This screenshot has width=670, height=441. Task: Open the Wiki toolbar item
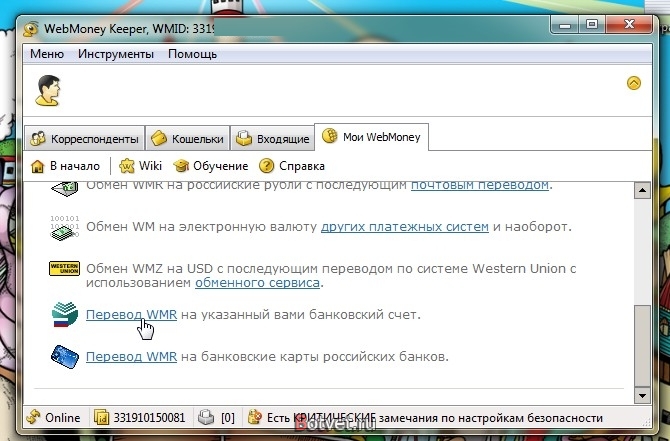click(x=141, y=166)
